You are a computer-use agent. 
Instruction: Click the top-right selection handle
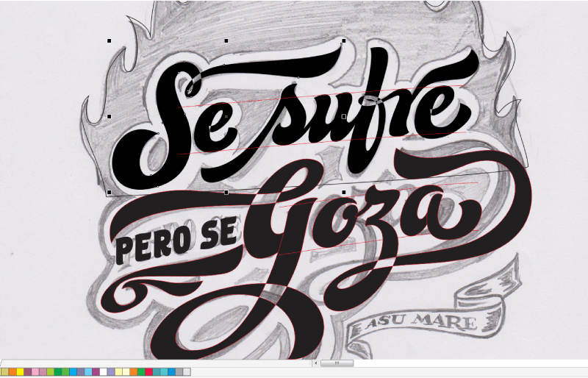pos(344,41)
